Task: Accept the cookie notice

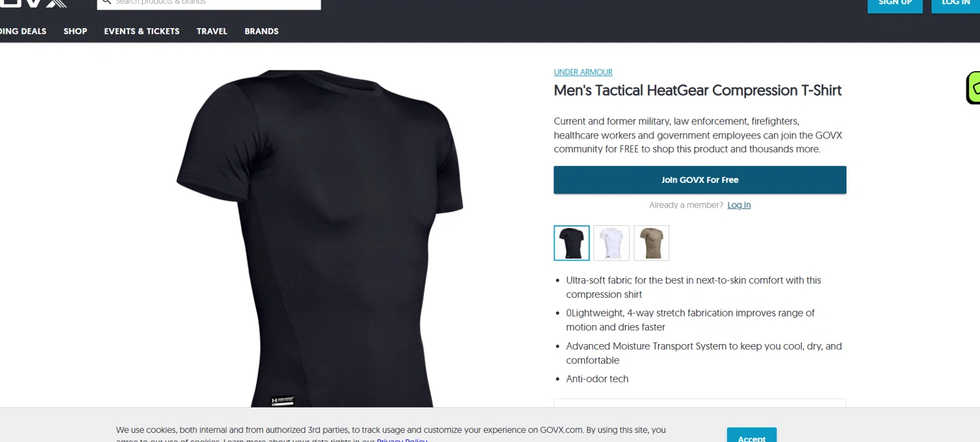Action: tap(752, 435)
